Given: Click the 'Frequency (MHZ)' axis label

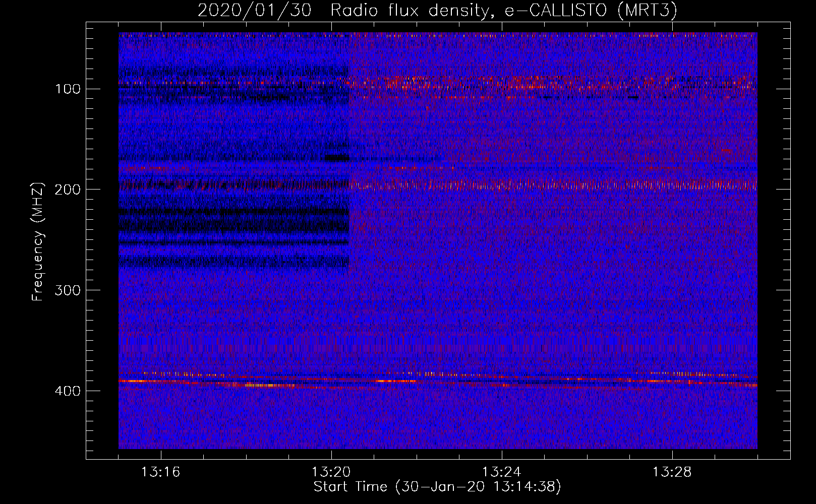Looking at the screenshot, I should [x=38, y=242].
